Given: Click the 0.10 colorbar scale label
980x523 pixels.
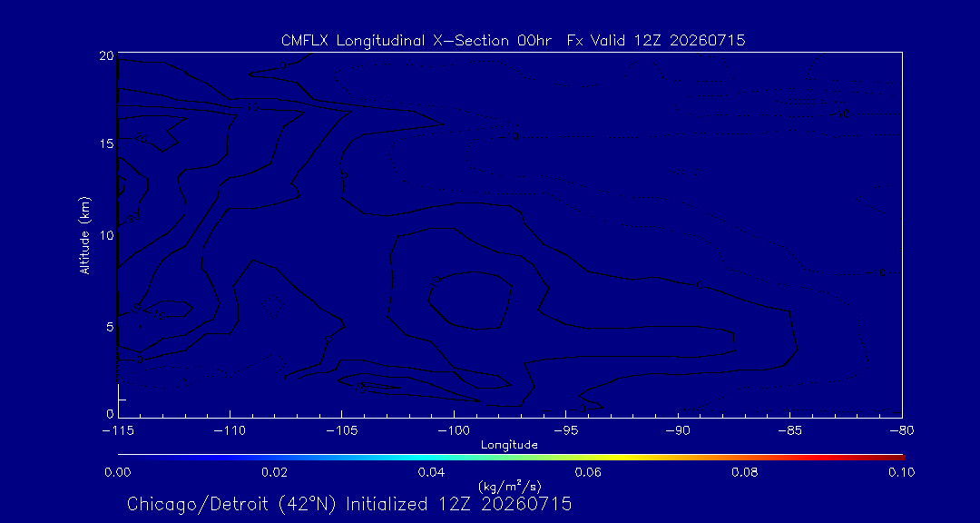Looking at the screenshot, I should coord(901,472).
